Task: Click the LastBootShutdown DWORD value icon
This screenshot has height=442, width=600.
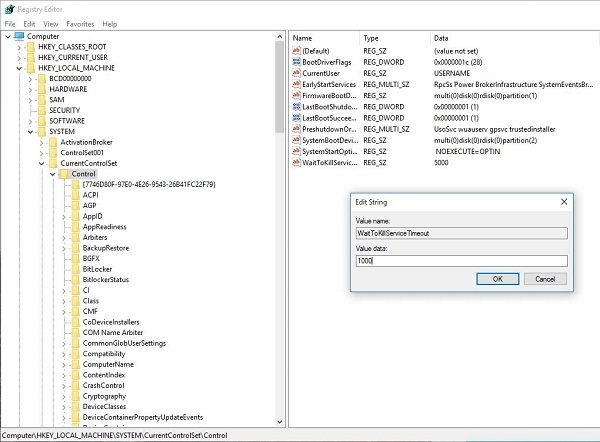Action: click(x=296, y=106)
